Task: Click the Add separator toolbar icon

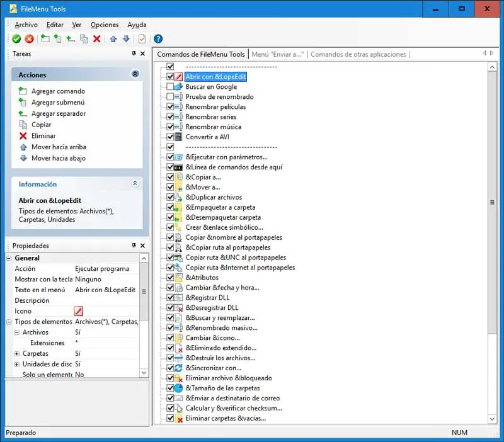Action: point(71,39)
